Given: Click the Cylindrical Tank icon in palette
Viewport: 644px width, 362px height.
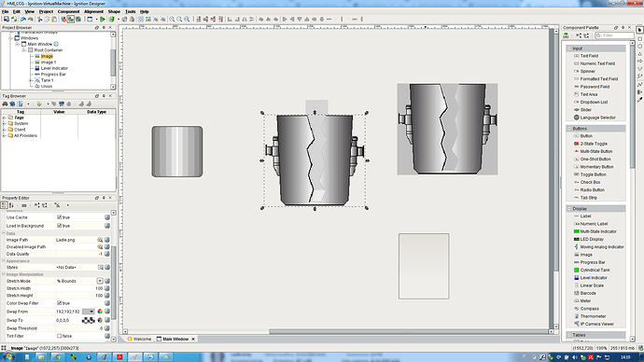Looking at the screenshot, I should [576, 270].
